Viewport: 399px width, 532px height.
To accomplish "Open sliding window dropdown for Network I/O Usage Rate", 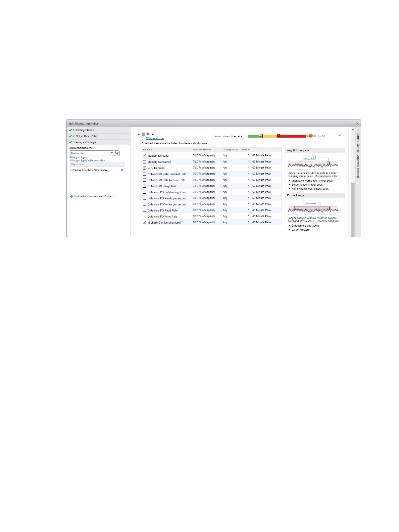I will pos(248,185).
